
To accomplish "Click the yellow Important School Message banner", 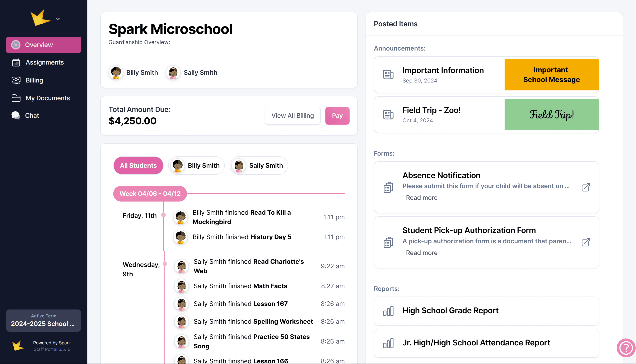I will click(x=551, y=75).
